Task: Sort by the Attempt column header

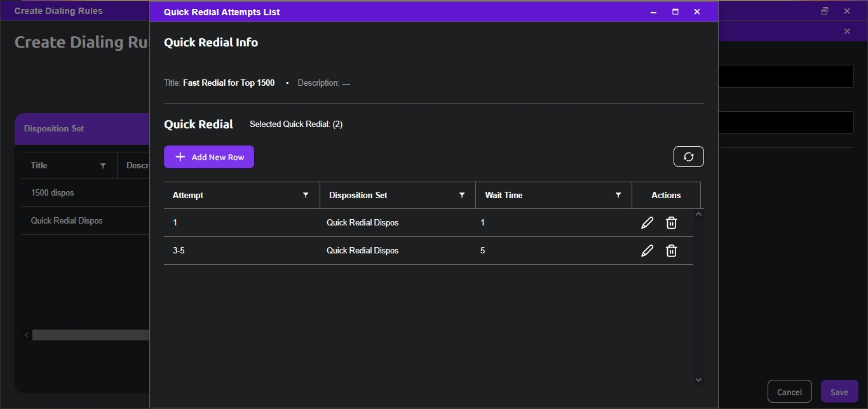Action: 188,195
